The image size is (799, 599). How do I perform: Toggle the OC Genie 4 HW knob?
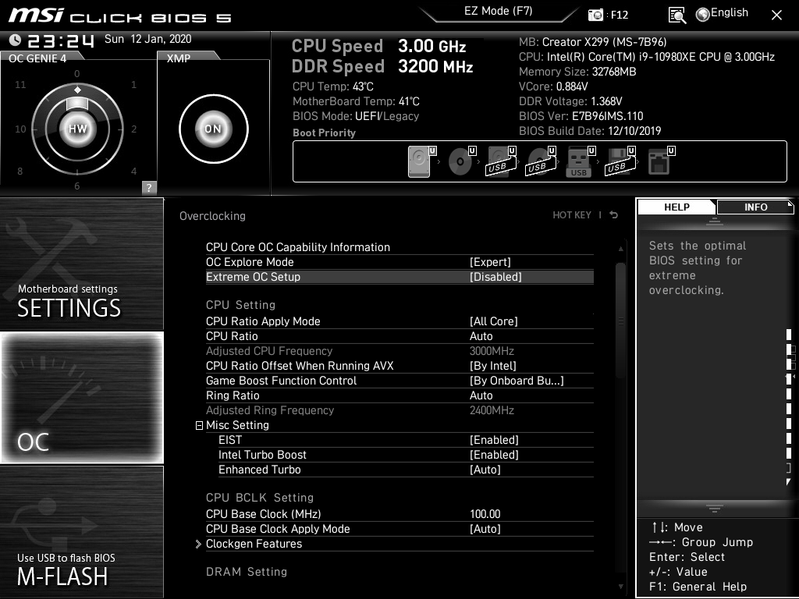(x=77, y=129)
